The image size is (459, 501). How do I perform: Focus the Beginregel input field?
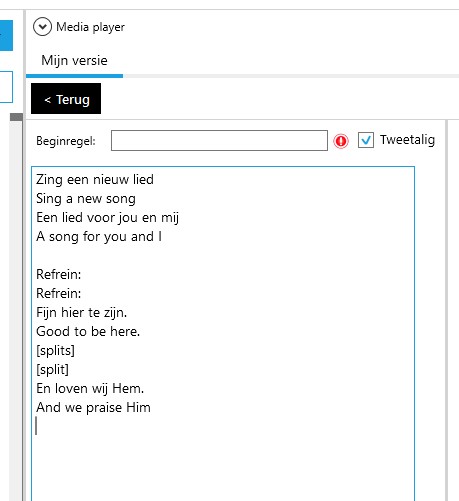pyautogui.click(x=219, y=140)
